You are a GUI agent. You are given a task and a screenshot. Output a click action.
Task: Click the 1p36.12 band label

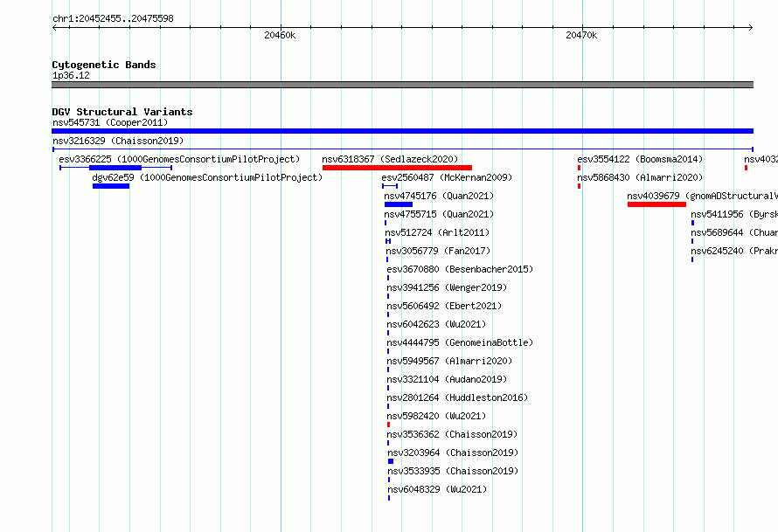(x=71, y=75)
